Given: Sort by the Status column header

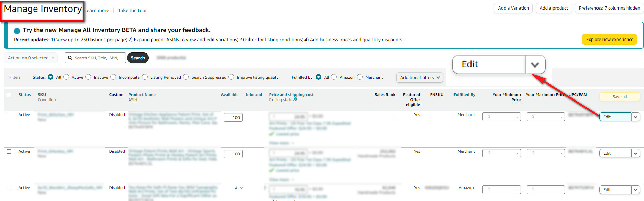Looking at the screenshot, I should click(24, 95).
